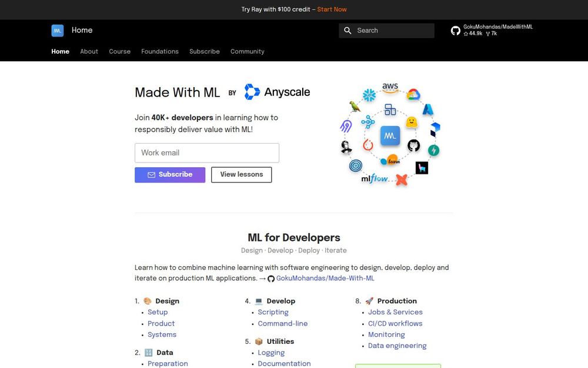
Task: Open the Data engineering lesson link
Action: (x=397, y=346)
